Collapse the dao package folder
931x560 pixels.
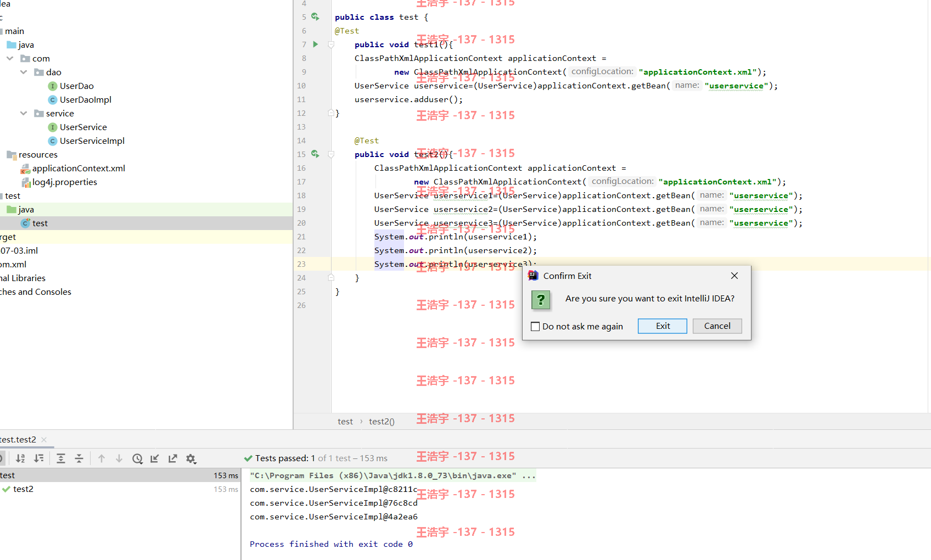coord(24,72)
